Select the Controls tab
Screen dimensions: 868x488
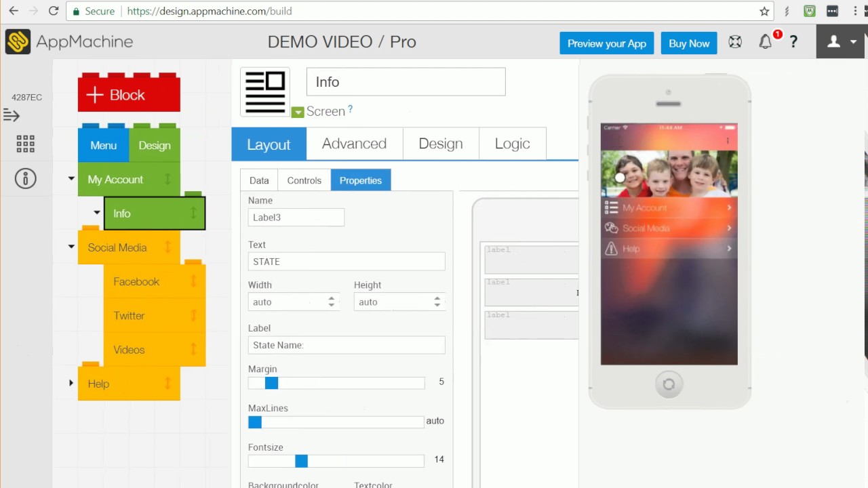[x=304, y=180]
